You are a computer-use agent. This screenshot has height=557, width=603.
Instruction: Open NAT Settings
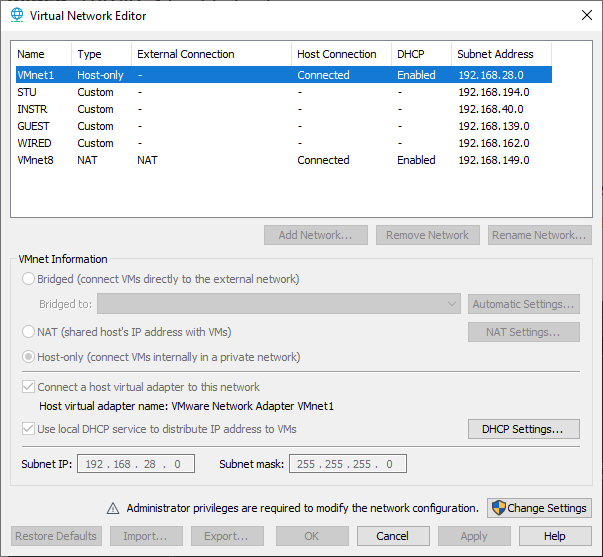coord(524,332)
